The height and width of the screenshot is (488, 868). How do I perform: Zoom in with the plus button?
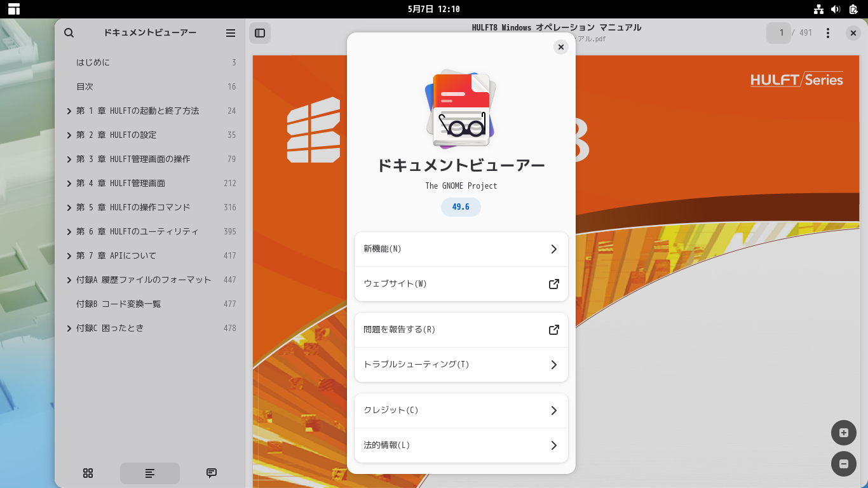[x=844, y=433]
